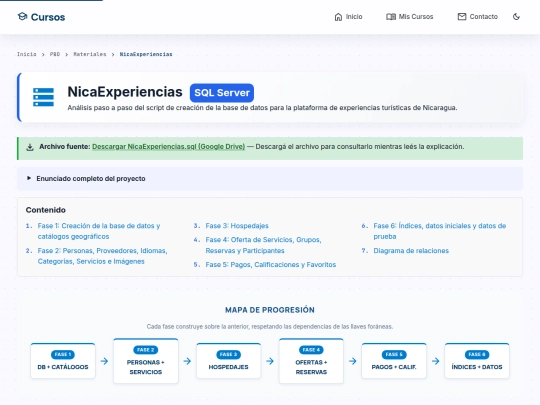
Task: Jump to Fase 3: Hospedajes
Action: click(237, 226)
